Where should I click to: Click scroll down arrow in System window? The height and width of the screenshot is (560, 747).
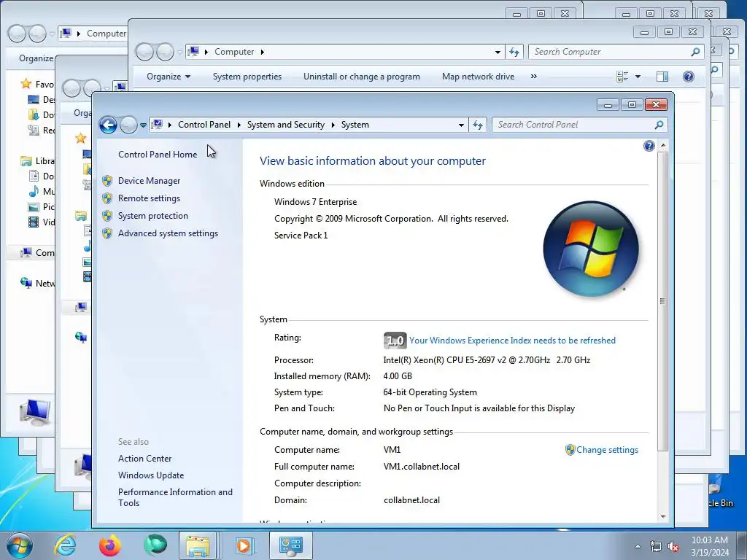(662, 517)
